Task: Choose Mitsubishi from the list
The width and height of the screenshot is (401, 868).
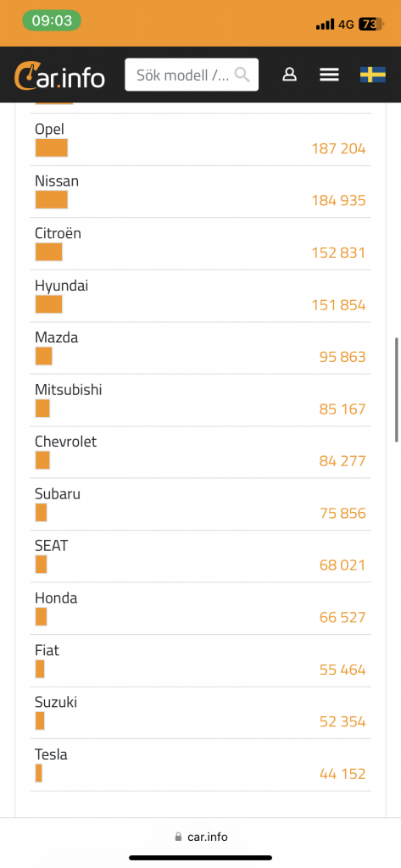Action: click(x=200, y=400)
